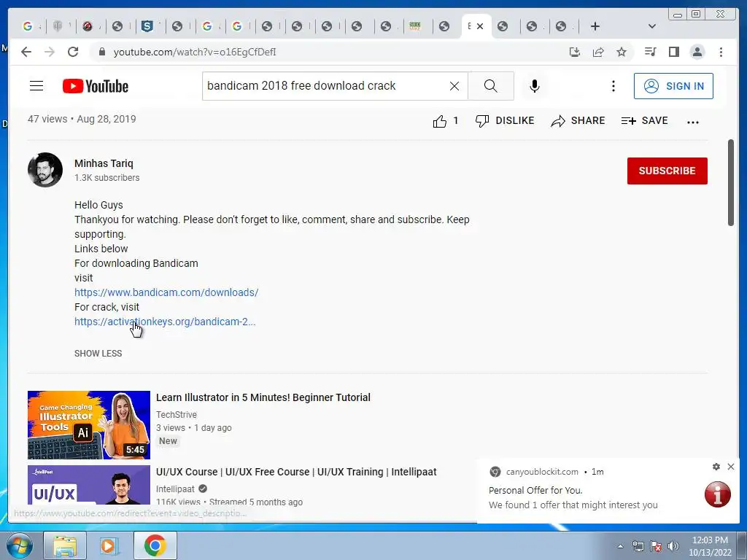Open Windows Explorer from the taskbar
This screenshot has width=747, height=560.
pyautogui.click(x=65, y=545)
